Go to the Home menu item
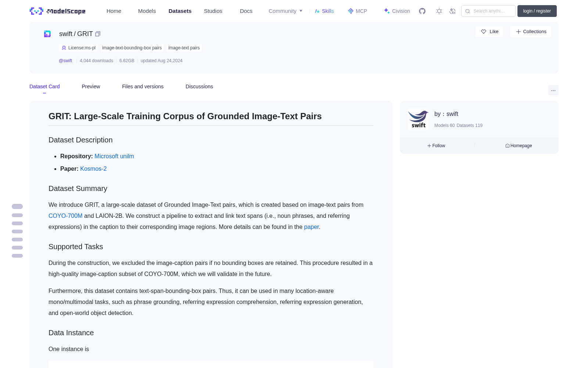The height and width of the screenshot is (368, 588). point(114,11)
